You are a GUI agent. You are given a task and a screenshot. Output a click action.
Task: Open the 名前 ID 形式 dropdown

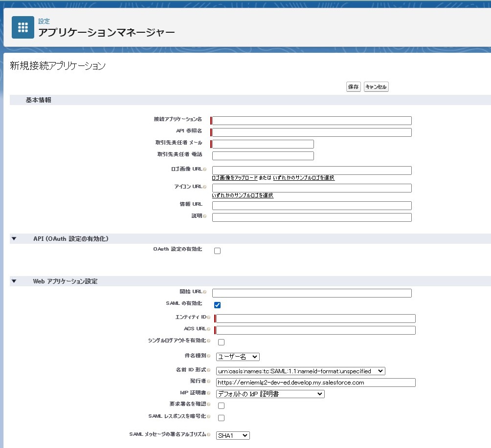coord(301,371)
